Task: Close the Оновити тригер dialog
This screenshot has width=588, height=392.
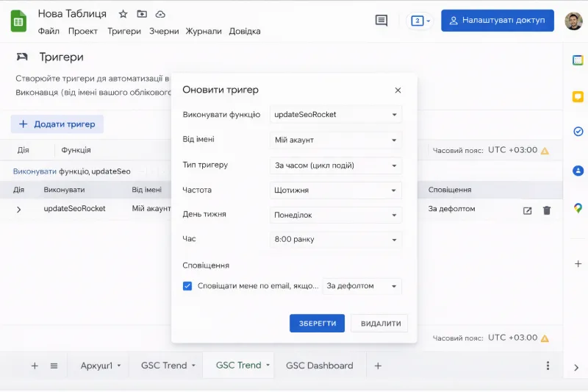Action: click(398, 90)
